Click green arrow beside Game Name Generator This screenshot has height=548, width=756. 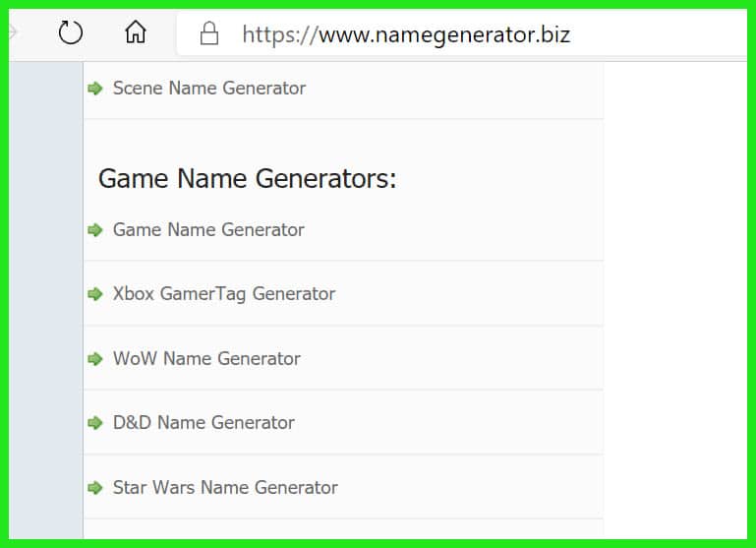click(95, 230)
